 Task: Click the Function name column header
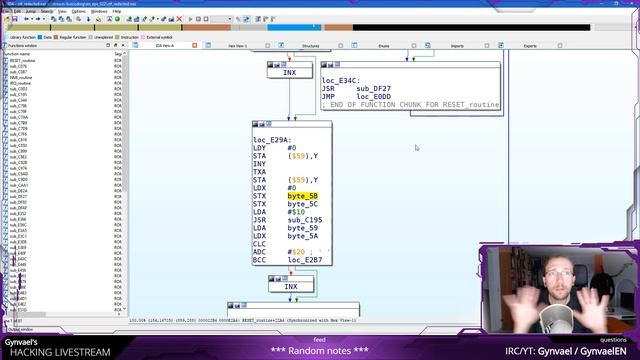tap(57, 54)
